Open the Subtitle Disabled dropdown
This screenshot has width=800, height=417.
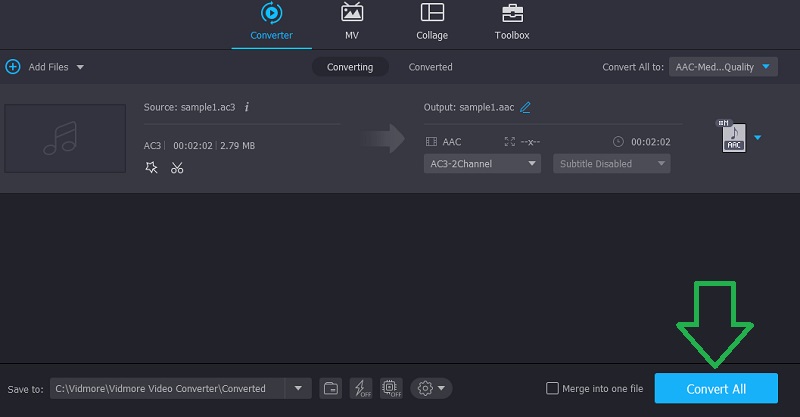(x=611, y=163)
